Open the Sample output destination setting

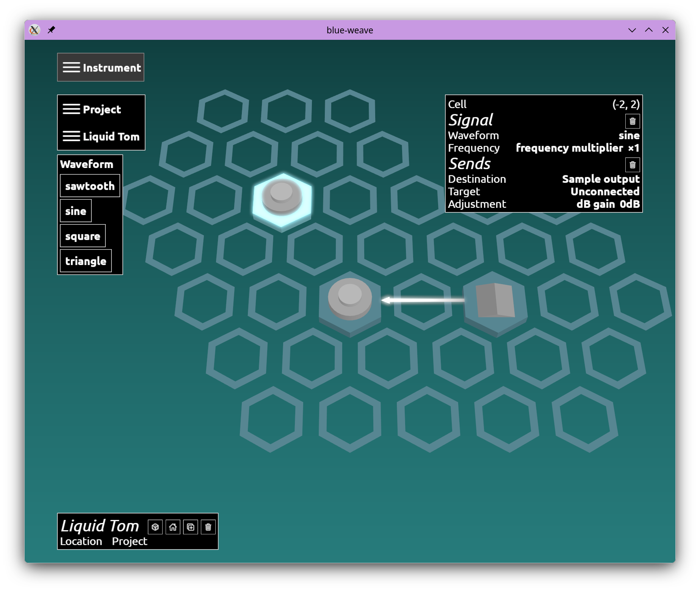click(601, 179)
